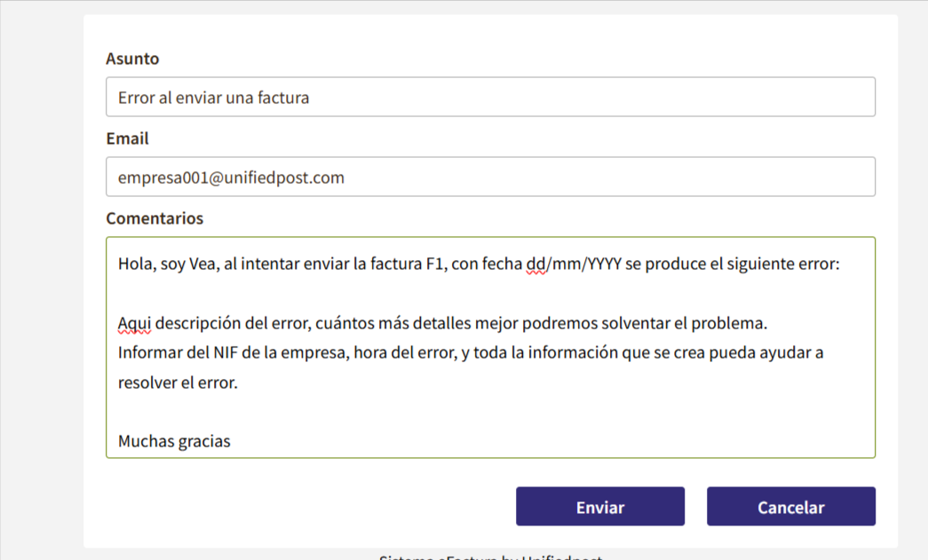The width and height of the screenshot is (928, 560).
Task: Click the footer text "Sistema eFactura by Unifiedpost"
Action: 490,557
